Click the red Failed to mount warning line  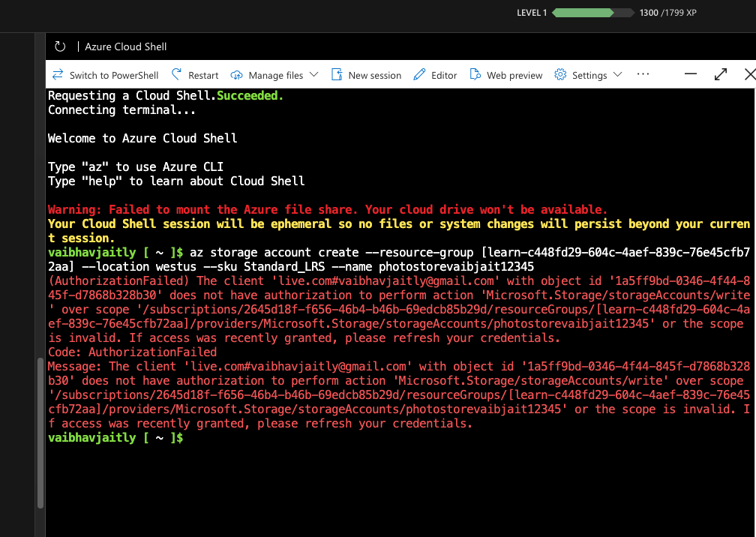pyautogui.click(x=327, y=210)
